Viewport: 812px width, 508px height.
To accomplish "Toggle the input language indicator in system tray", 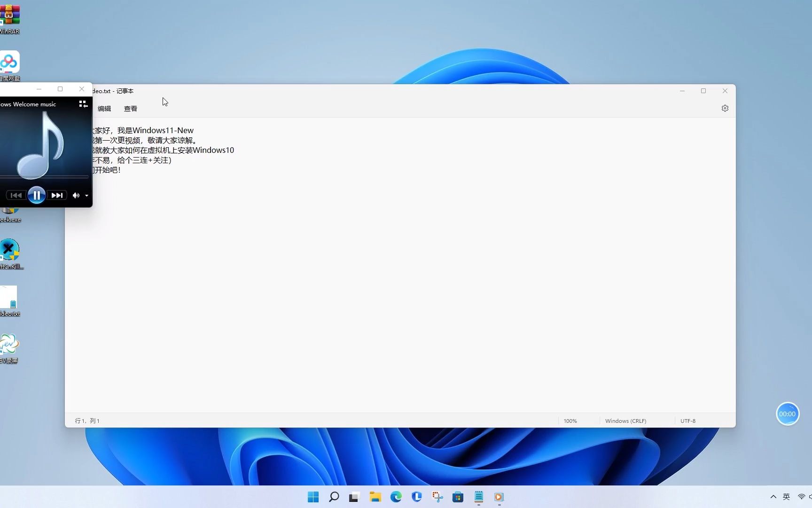I will [786, 496].
